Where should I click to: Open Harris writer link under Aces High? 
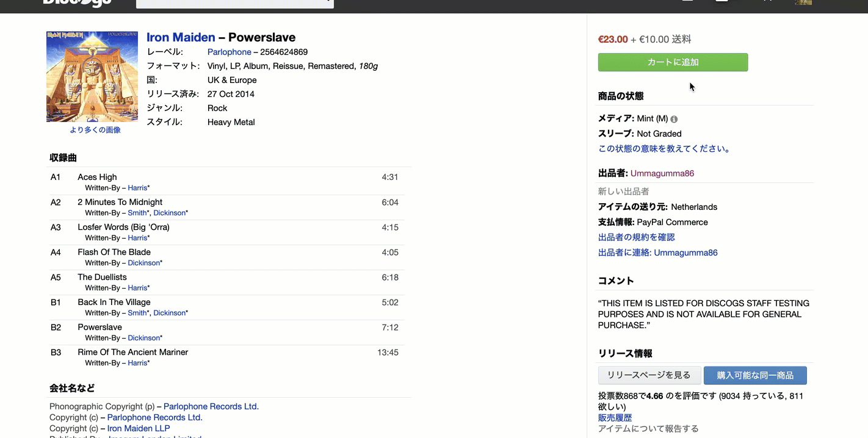(137, 188)
